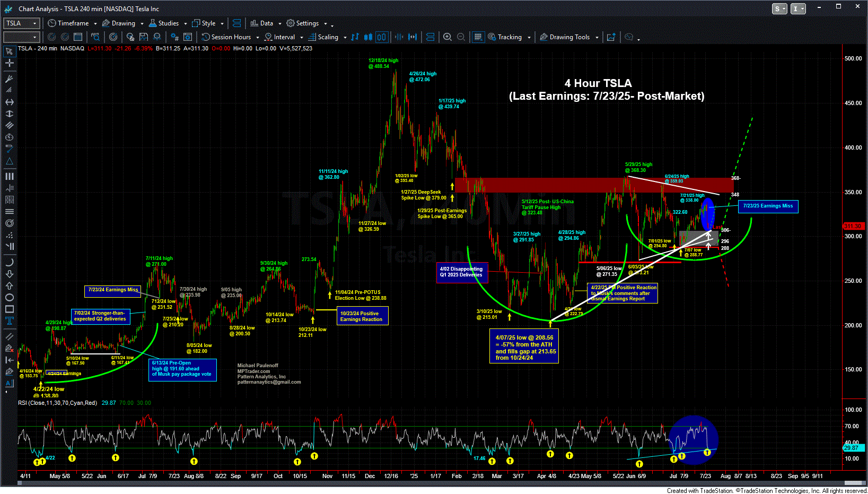Select the triangle drawing tool
The height and width of the screenshot is (494, 868).
(9, 161)
